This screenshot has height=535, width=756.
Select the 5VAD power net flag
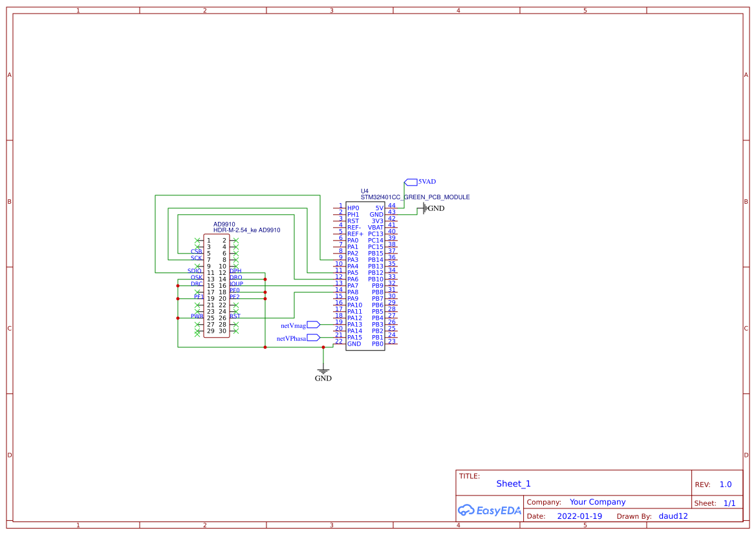pos(411,182)
